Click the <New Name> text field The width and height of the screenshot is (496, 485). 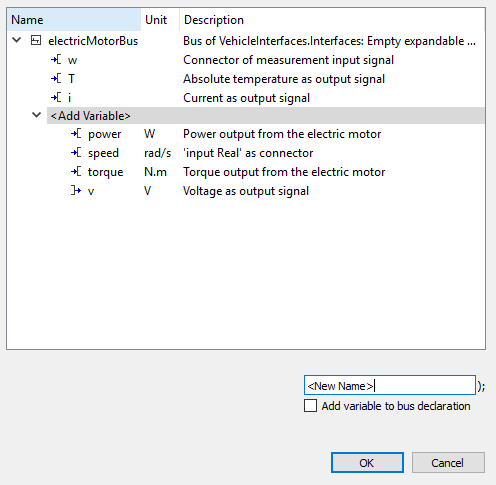(390, 385)
